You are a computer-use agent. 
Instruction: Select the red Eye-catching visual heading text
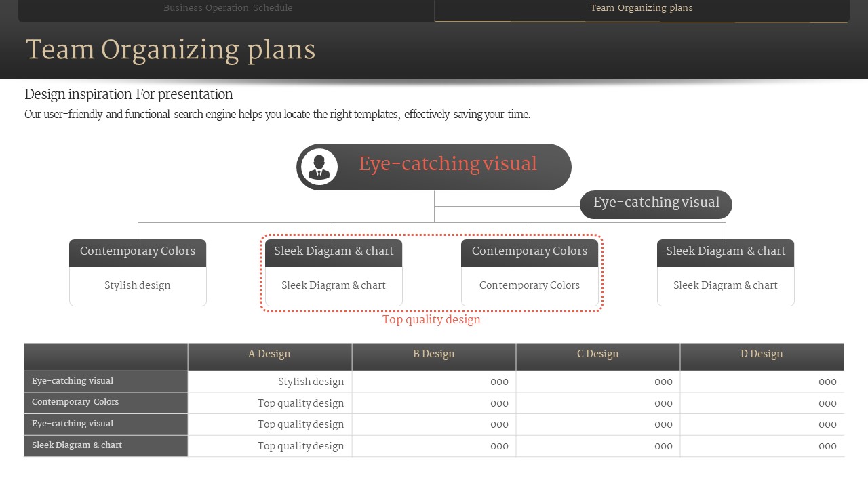(x=448, y=164)
